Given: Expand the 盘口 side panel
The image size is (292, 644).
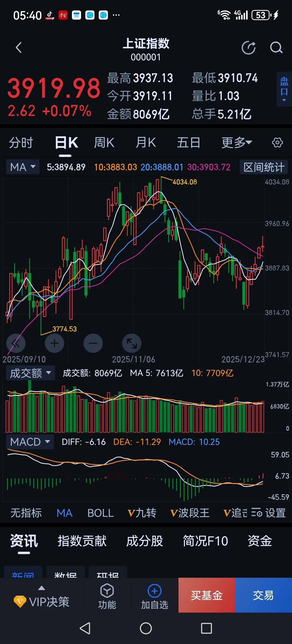Looking at the screenshot, I should point(284,89).
